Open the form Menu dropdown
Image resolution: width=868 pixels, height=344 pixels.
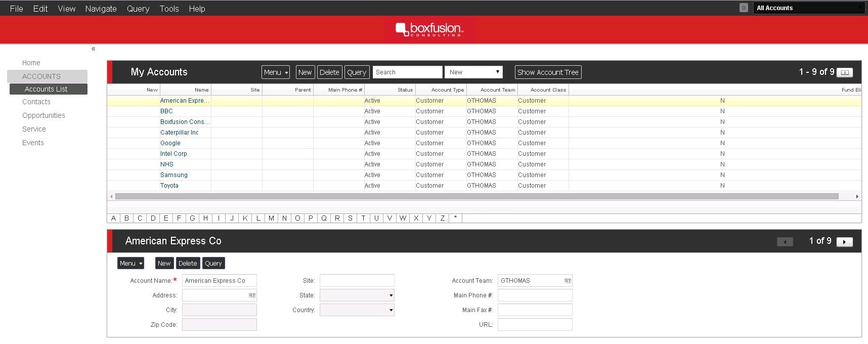[x=131, y=264]
